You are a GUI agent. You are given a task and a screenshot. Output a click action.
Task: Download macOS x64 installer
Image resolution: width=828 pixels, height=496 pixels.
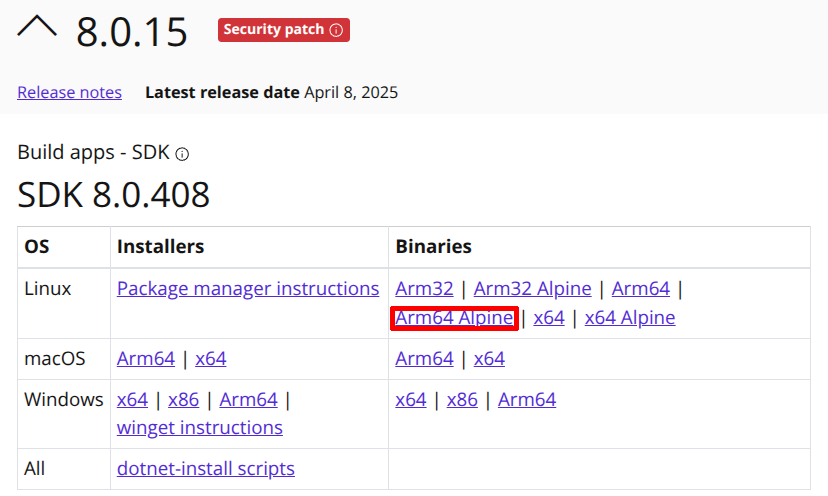coord(211,359)
